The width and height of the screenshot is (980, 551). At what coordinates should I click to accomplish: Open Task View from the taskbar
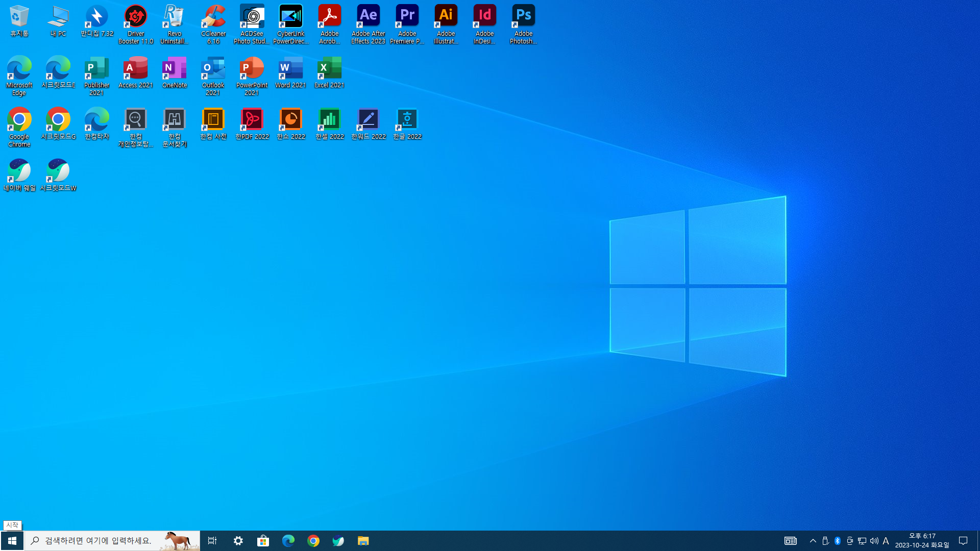pyautogui.click(x=212, y=541)
